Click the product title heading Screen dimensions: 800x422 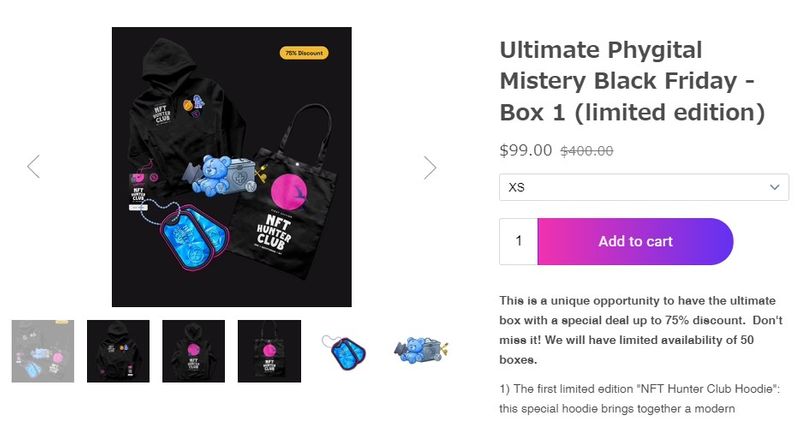point(633,81)
